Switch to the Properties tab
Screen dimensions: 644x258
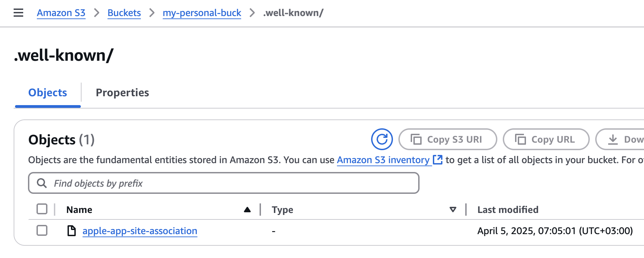(122, 92)
